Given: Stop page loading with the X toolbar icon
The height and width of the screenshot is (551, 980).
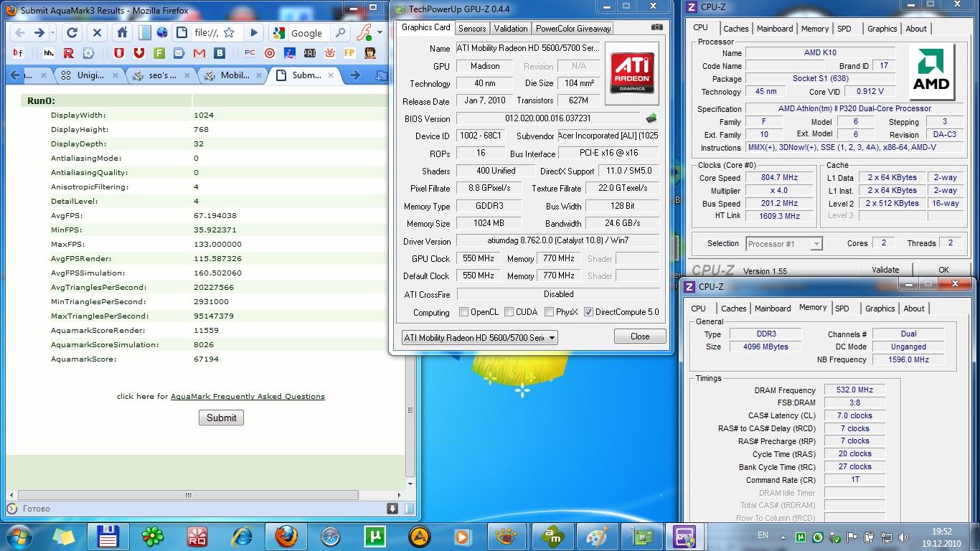Looking at the screenshot, I should point(97,33).
